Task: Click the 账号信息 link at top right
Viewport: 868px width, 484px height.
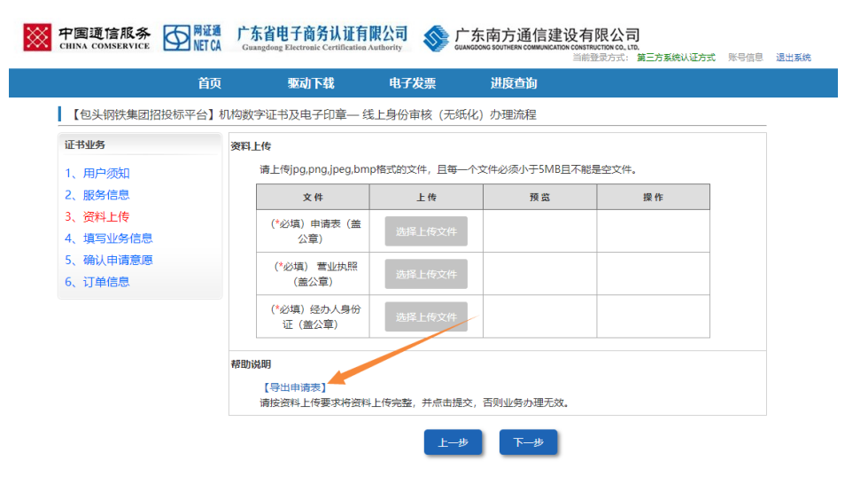Action: tap(745, 58)
